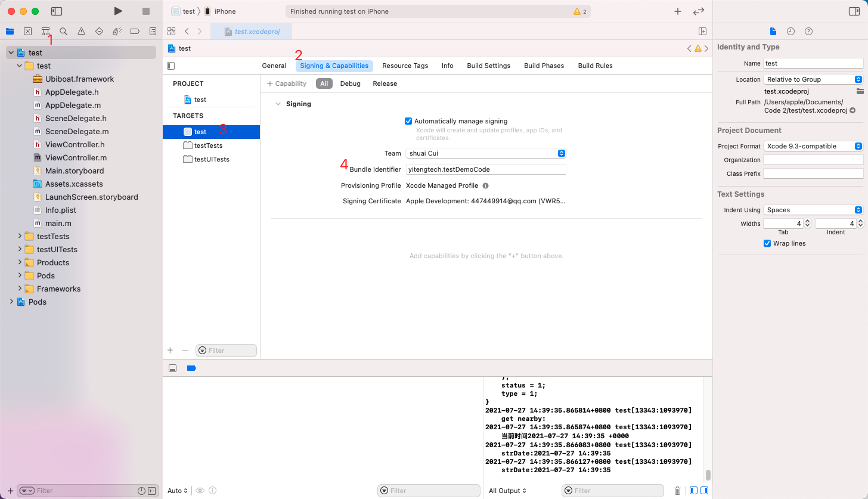Increment the Tab width stepper
The height and width of the screenshot is (499, 868).
coord(807,221)
